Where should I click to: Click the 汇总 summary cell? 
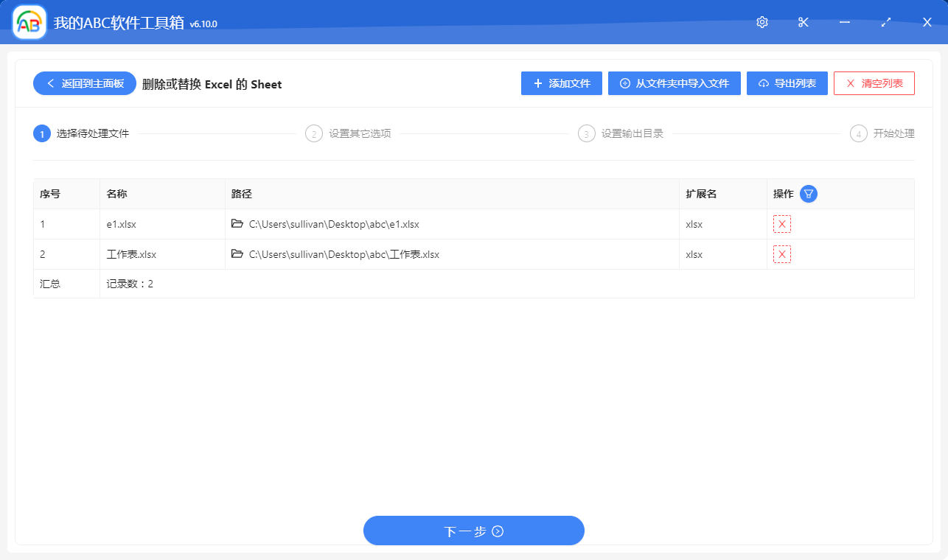click(67, 284)
